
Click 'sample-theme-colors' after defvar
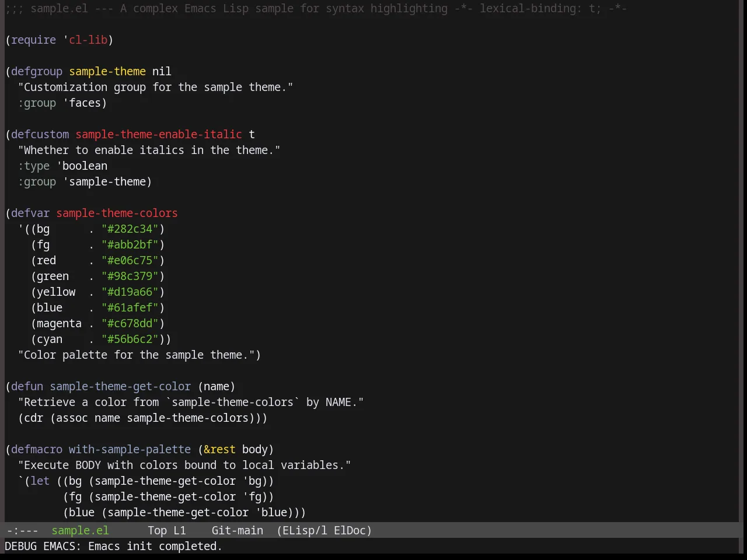click(117, 213)
